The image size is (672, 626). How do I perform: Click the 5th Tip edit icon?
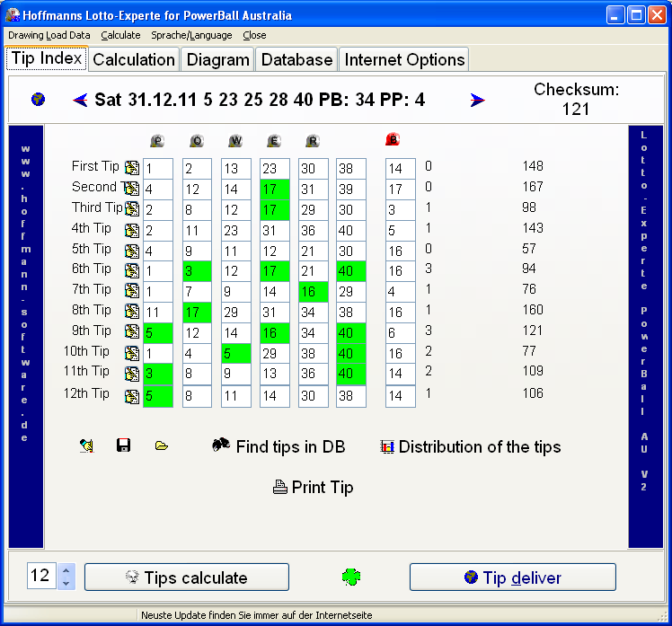[132, 251]
